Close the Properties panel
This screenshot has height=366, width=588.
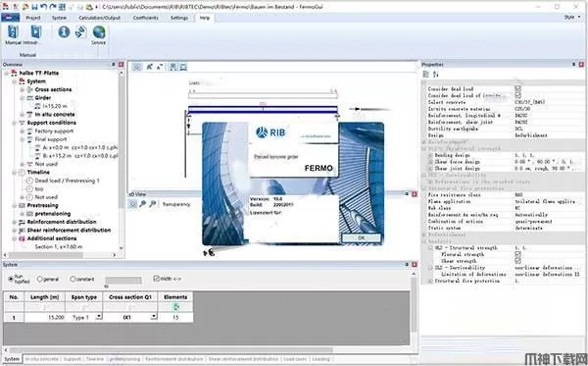click(x=581, y=65)
